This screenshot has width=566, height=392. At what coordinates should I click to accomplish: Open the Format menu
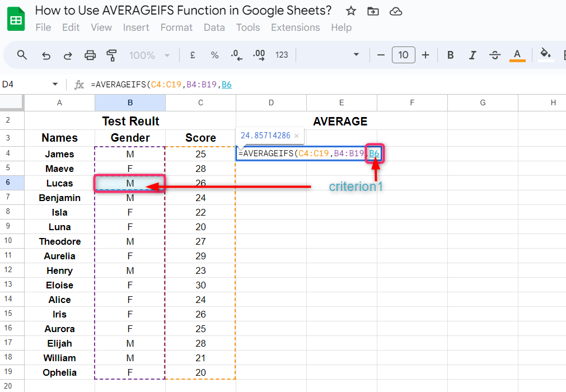click(176, 27)
